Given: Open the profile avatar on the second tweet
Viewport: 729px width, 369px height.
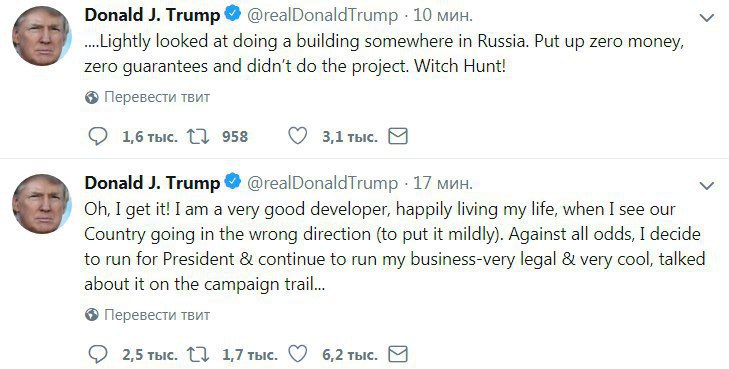Looking at the screenshot, I should pos(41,204).
